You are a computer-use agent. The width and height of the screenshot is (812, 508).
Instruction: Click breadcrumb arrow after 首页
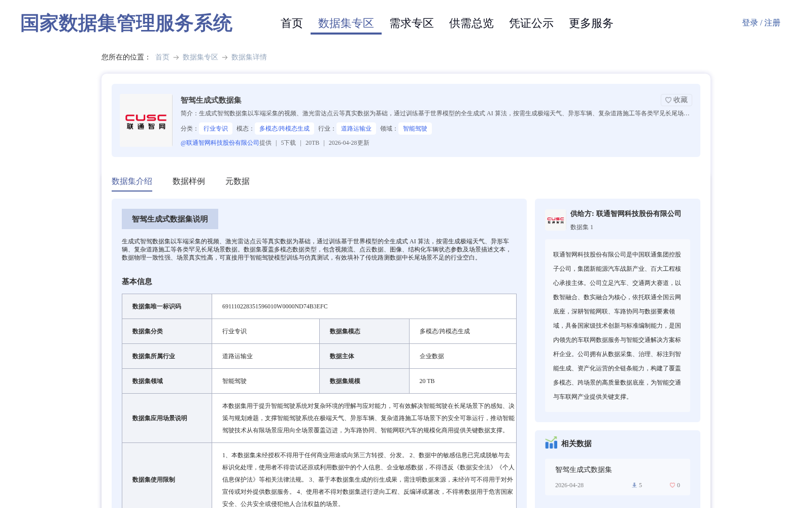[x=176, y=57]
